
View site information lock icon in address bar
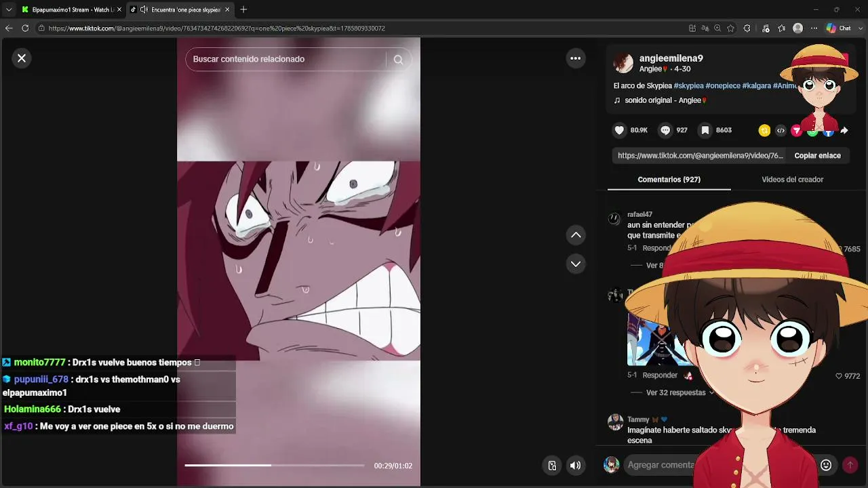click(x=41, y=28)
